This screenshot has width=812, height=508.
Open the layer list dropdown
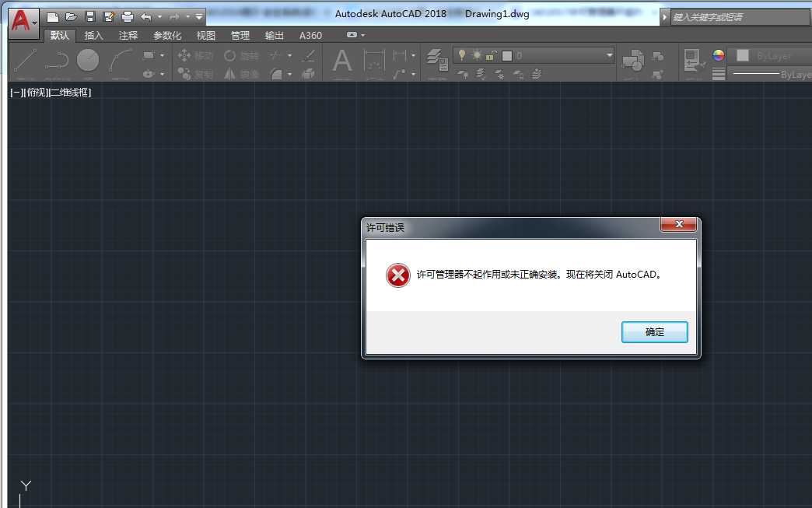point(609,55)
